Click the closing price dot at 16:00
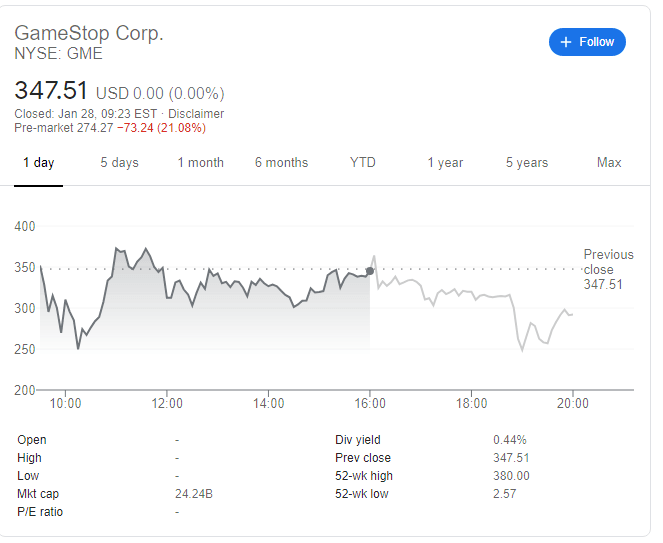This screenshot has height=543, width=663. click(x=370, y=271)
